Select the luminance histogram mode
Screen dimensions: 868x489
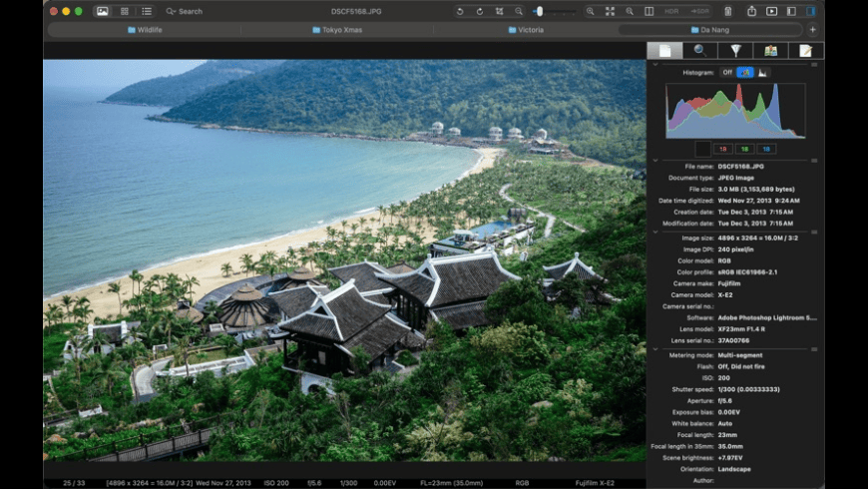coord(763,73)
